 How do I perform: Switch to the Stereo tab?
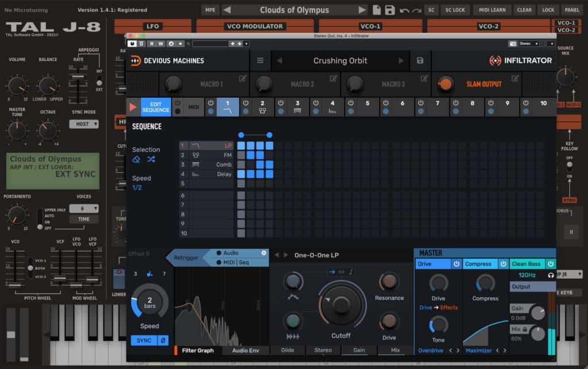[323, 350]
